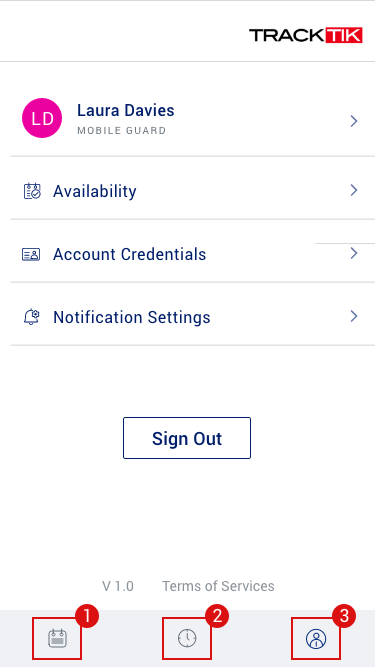Image resolution: width=375 pixels, height=667 pixels.
Task: Select the profile person tab icon
Action: (x=316, y=638)
